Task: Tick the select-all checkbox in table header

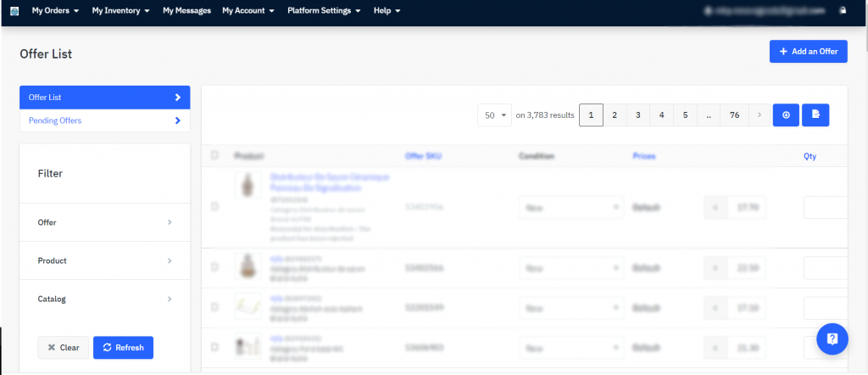Action: tap(214, 155)
